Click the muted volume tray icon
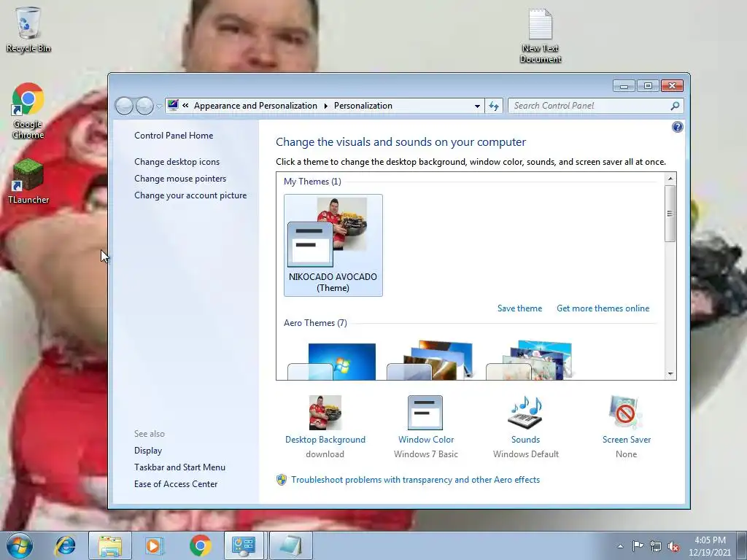The image size is (747, 560). tap(673, 546)
